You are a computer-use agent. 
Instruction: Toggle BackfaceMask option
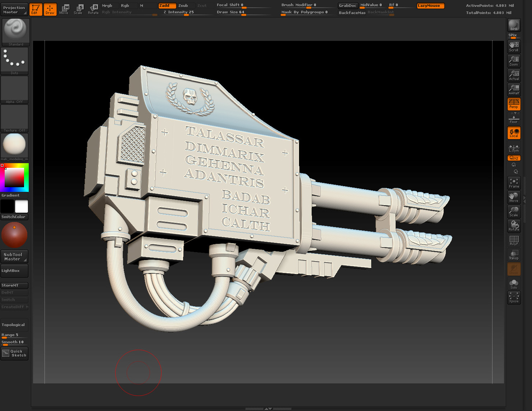click(x=352, y=13)
